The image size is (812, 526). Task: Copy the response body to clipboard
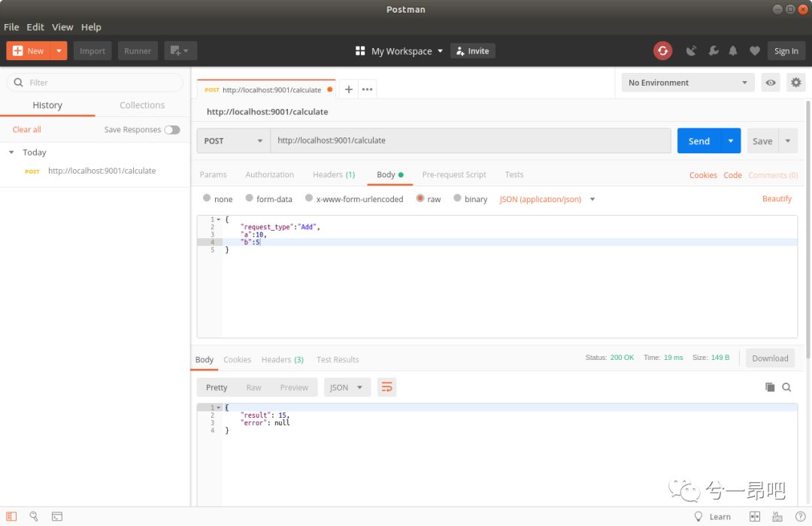tap(770, 387)
